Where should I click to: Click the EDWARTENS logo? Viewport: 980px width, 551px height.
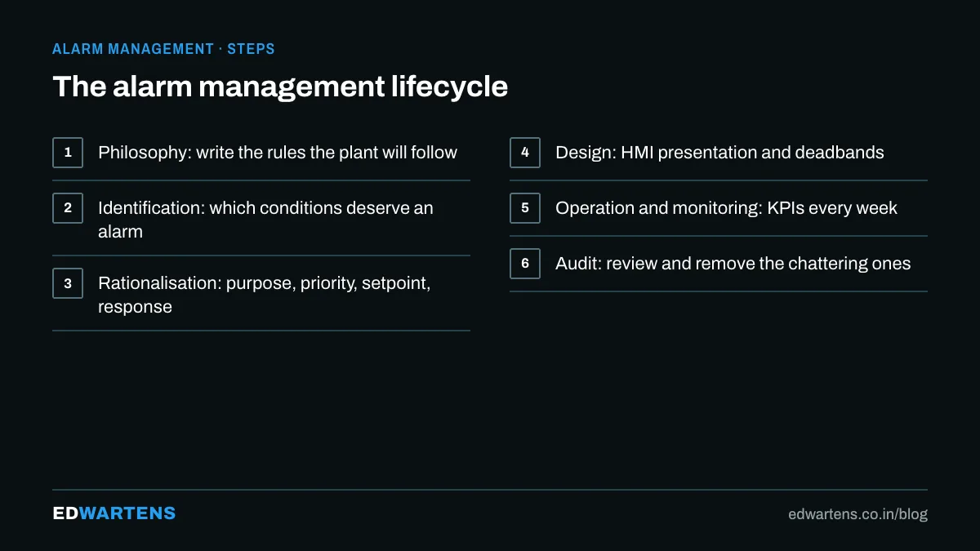114,513
